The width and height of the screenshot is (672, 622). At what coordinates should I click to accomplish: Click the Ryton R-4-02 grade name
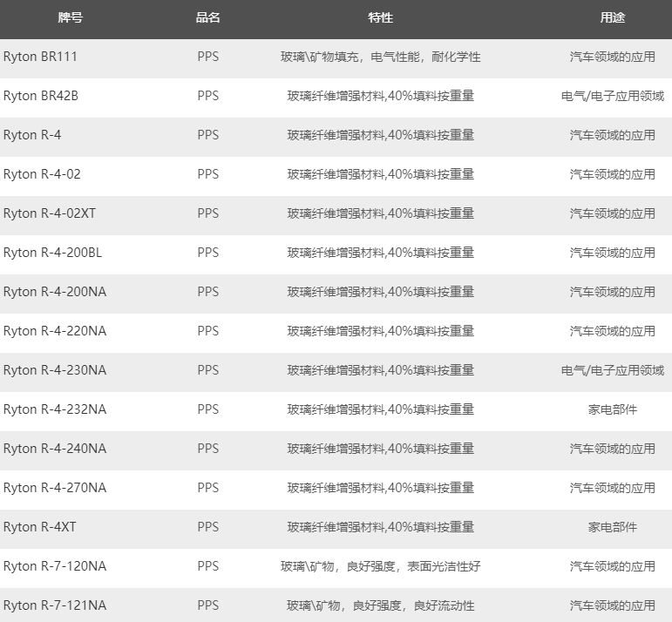[x=42, y=174]
